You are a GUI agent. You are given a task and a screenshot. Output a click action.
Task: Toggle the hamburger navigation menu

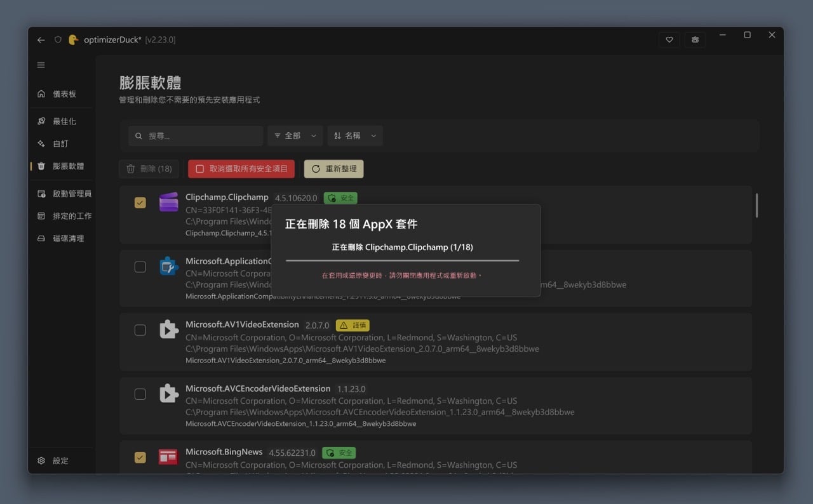41,65
